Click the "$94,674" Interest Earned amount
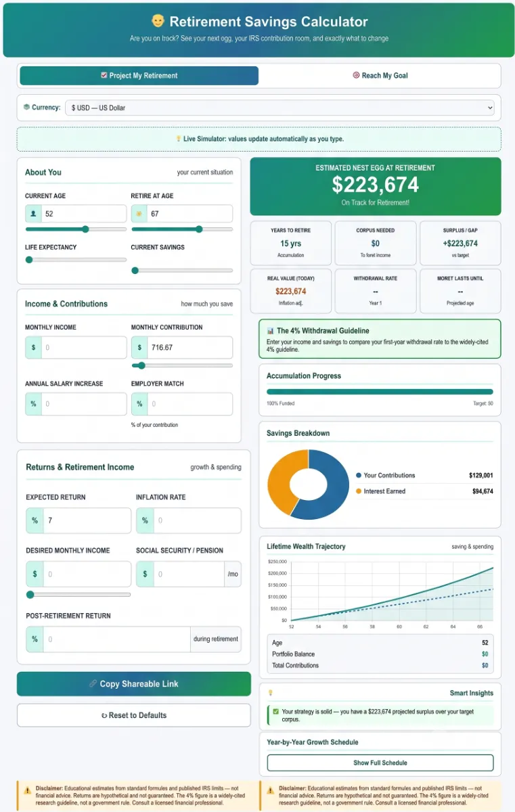Screen dimensions: 515x812 click(483, 491)
